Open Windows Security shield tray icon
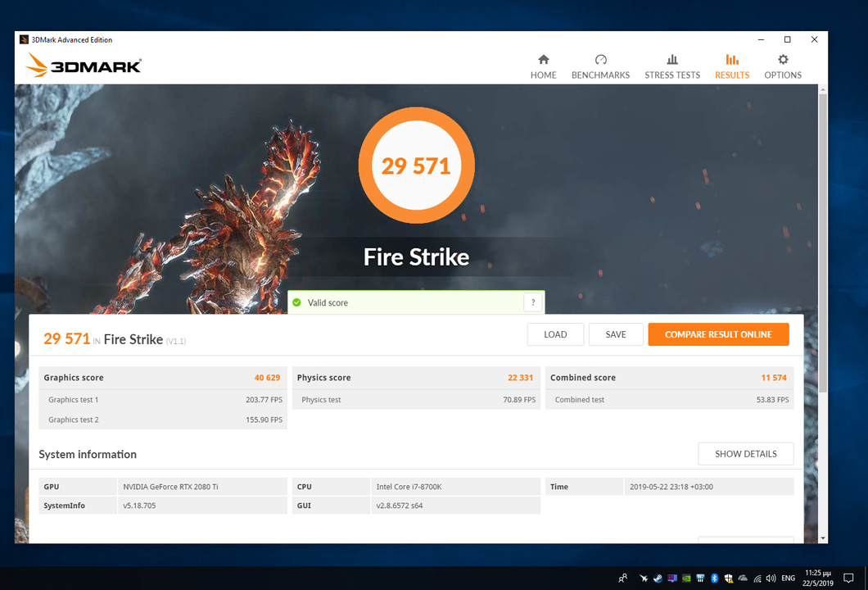The width and height of the screenshot is (868, 590). [x=729, y=579]
